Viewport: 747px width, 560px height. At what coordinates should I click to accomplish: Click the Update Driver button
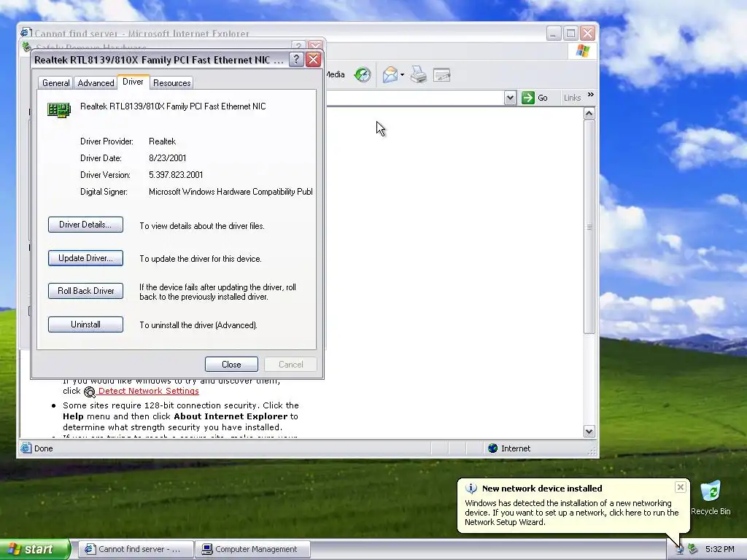pyautogui.click(x=85, y=258)
